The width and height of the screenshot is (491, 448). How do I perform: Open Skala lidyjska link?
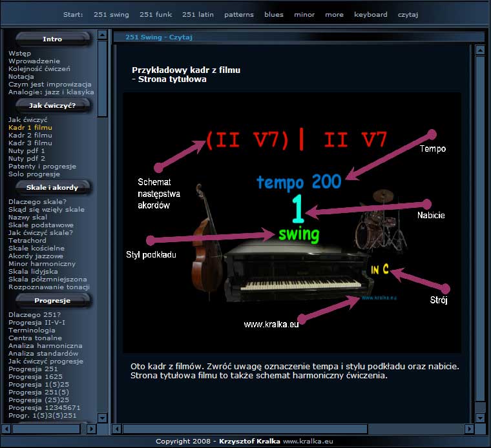pos(33,272)
